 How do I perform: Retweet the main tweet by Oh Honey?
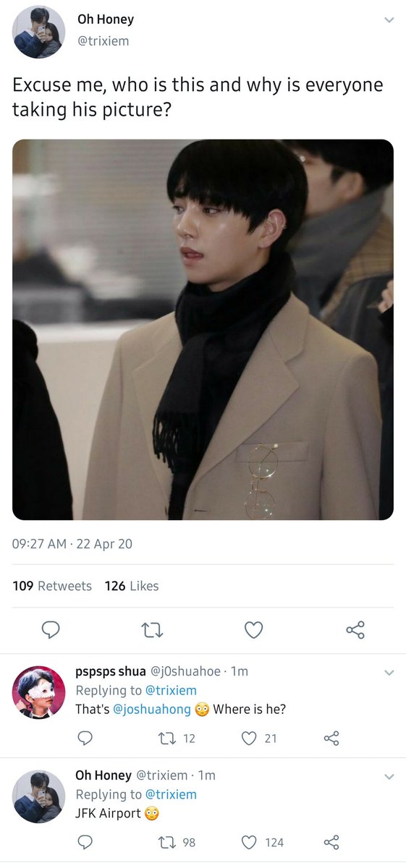pos(152,631)
